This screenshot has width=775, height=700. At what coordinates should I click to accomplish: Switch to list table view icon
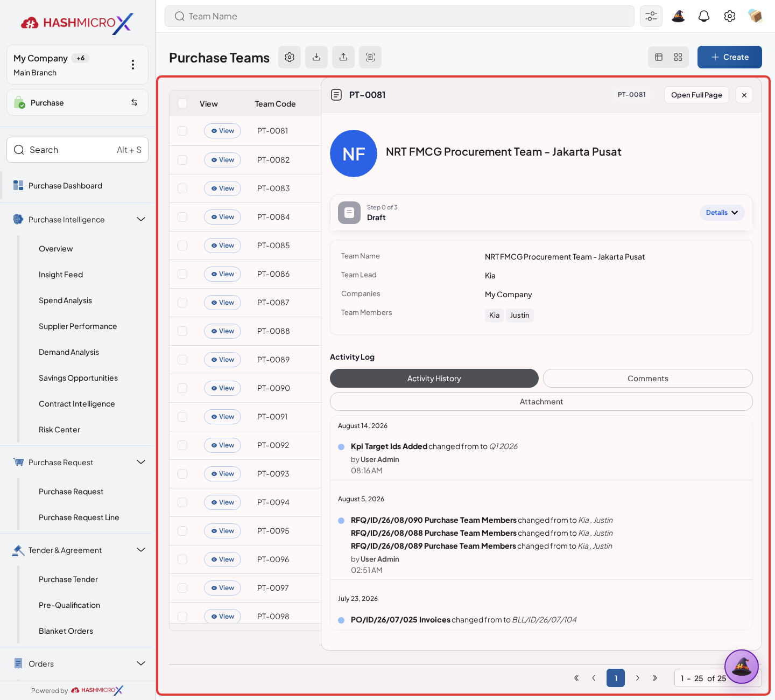(x=659, y=57)
